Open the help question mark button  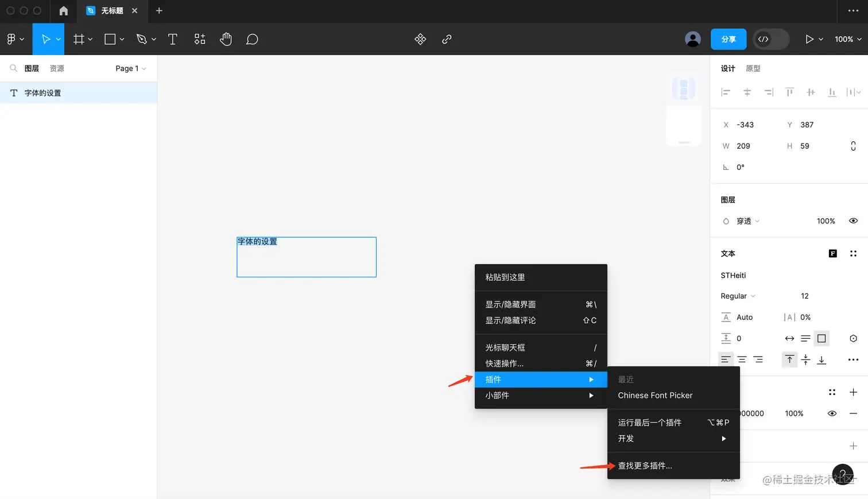point(843,474)
